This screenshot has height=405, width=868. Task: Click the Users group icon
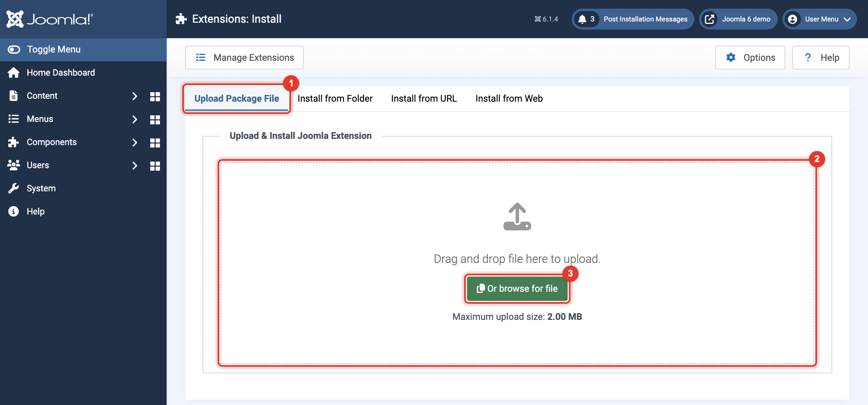point(14,165)
